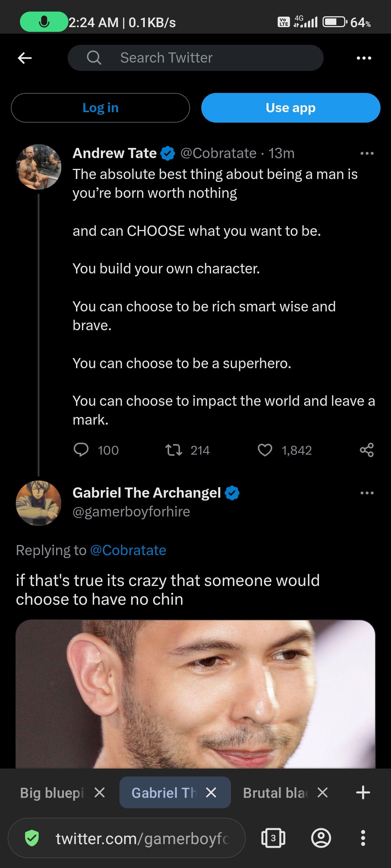Screen dimensions: 391x868
Task: Tap the browser account profile icon
Action: (321, 838)
